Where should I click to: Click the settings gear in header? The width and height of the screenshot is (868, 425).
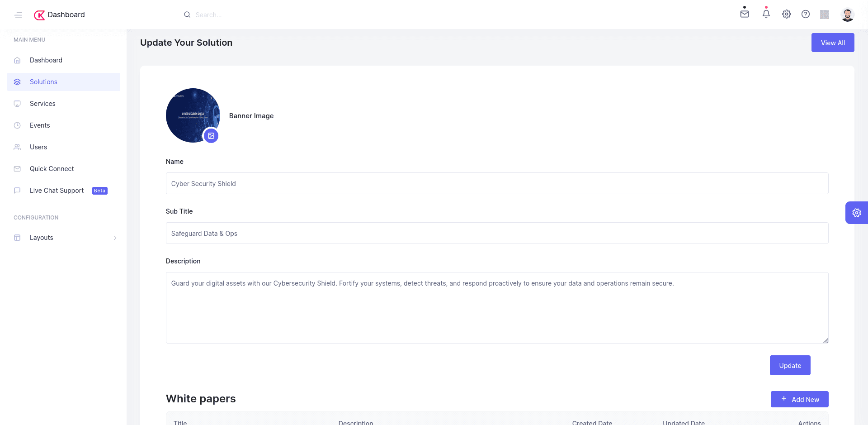tap(786, 14)
